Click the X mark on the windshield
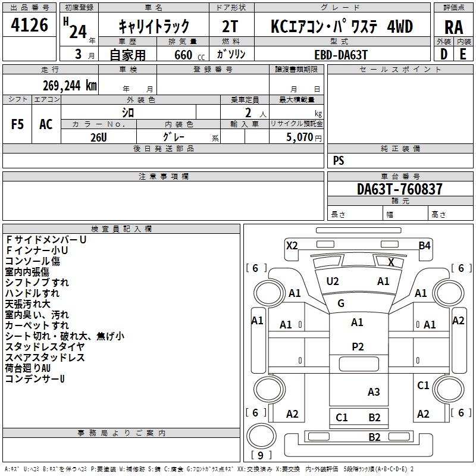This screenshot has width=476, height=476. [391, 262]
